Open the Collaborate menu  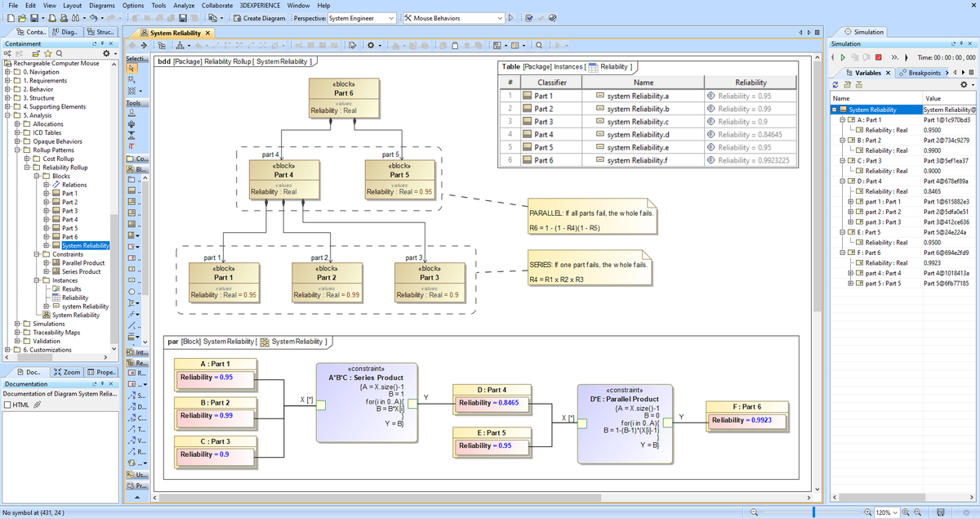pyautogui.click(x=217, y=5)
